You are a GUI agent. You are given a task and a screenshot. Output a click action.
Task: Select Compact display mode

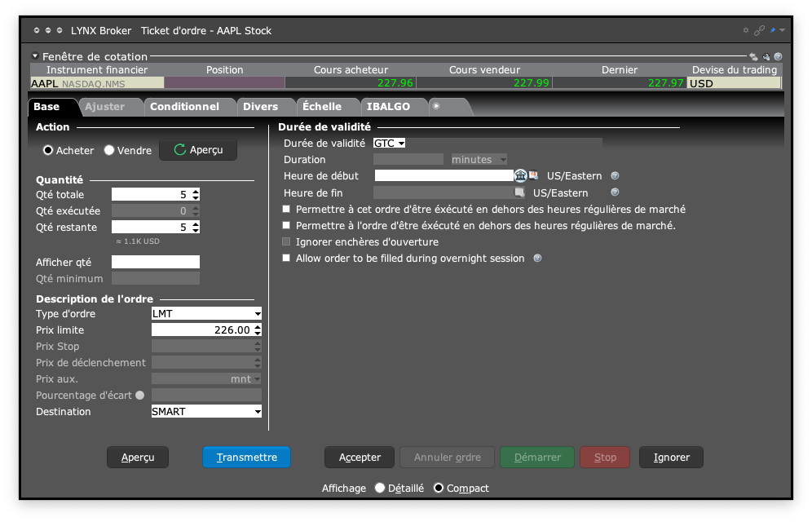point(438,488)
